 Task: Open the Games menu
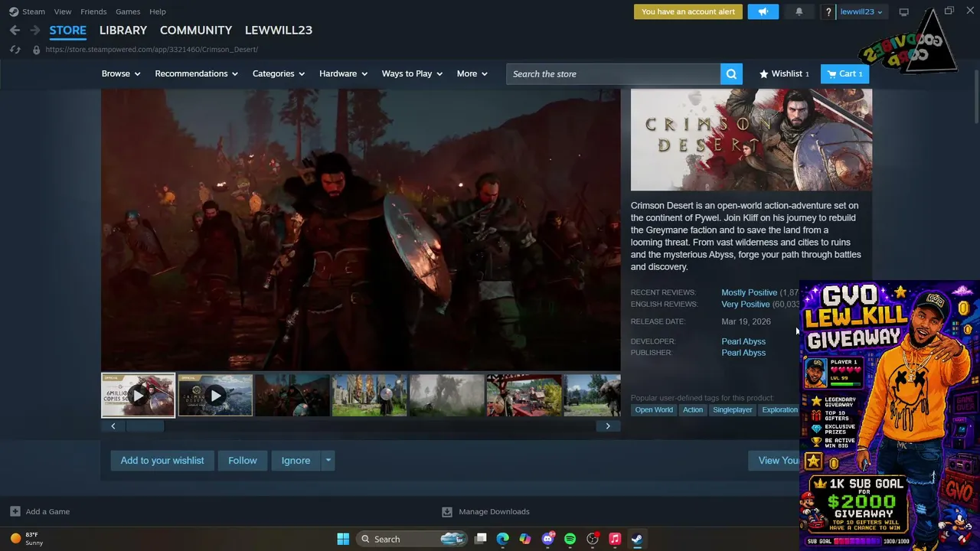(128, 11)
